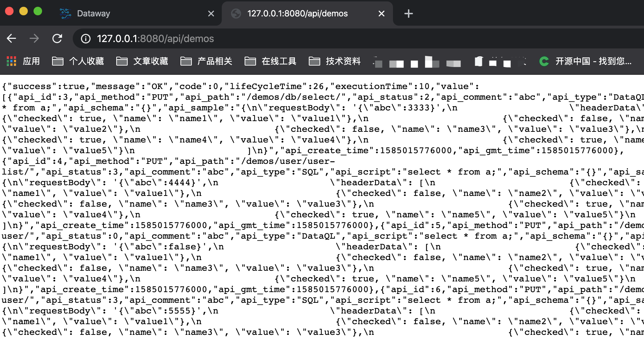The image size is (644, 337).
Task: Click the forward navigation arrow
Action: [x=35, y=38]
